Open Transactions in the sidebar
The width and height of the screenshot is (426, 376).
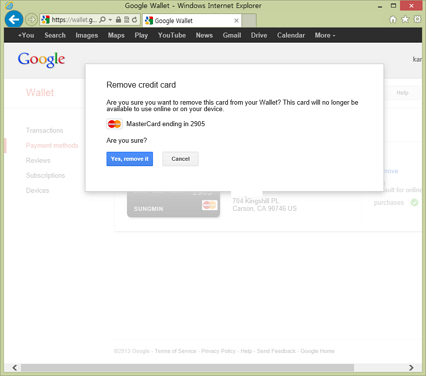45,130
